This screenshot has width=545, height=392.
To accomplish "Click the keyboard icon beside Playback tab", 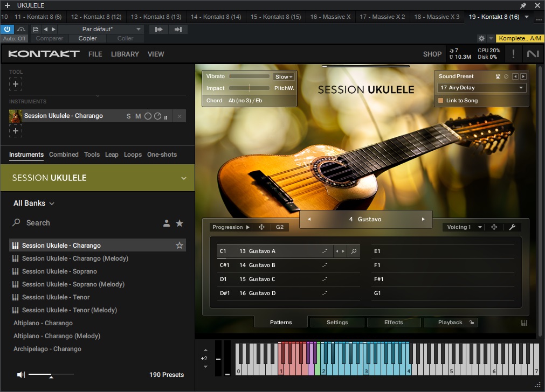I will pos(524,323).
